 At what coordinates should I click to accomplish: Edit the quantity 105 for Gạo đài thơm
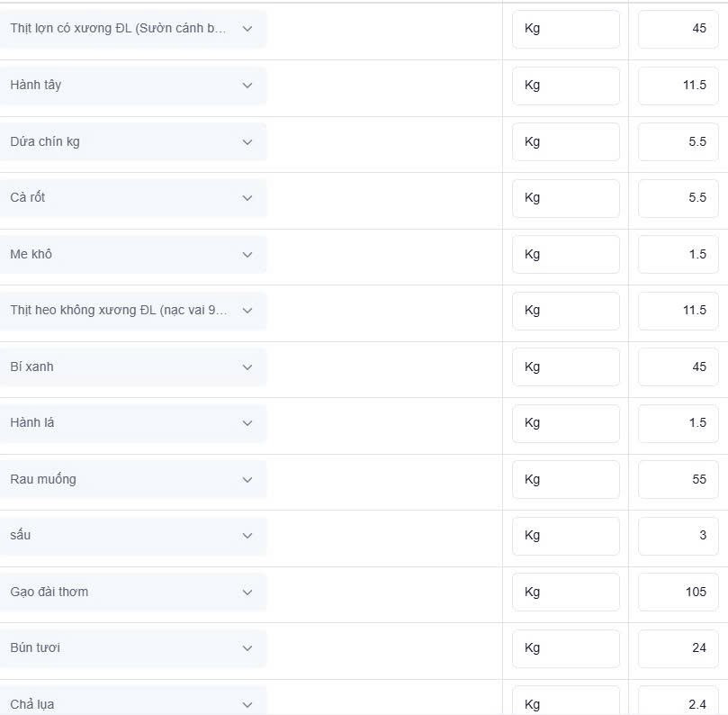tap(679, 593)
